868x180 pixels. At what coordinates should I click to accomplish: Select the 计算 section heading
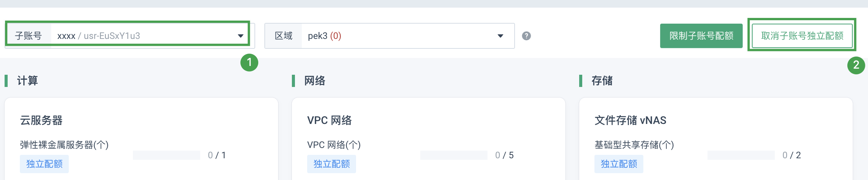[x=28, y=81]
